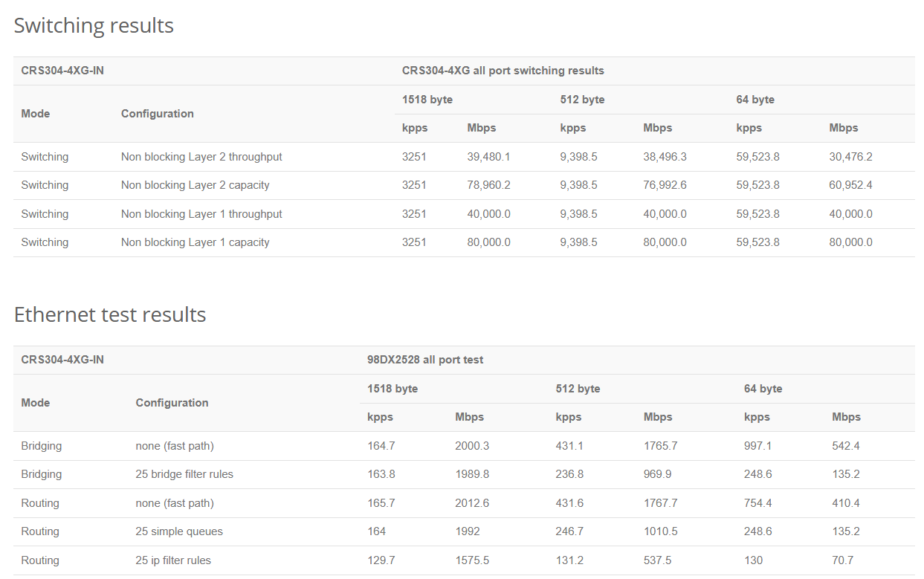The height and width of the screenshot is (579, 924).
Task: Click the 997.1 kpps cell
Action: (757, 447)
